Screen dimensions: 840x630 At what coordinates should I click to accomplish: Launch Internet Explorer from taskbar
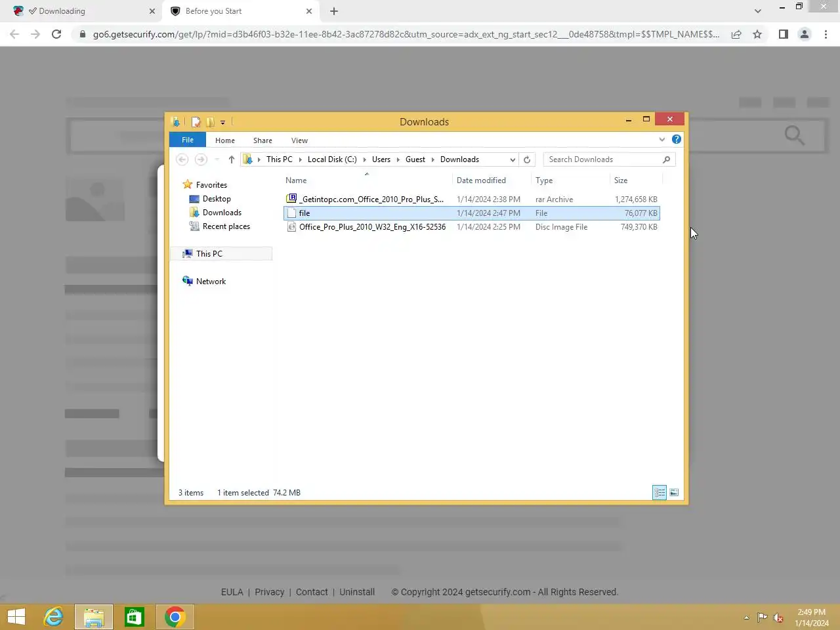pyautogui.click(x=54, y=617)
